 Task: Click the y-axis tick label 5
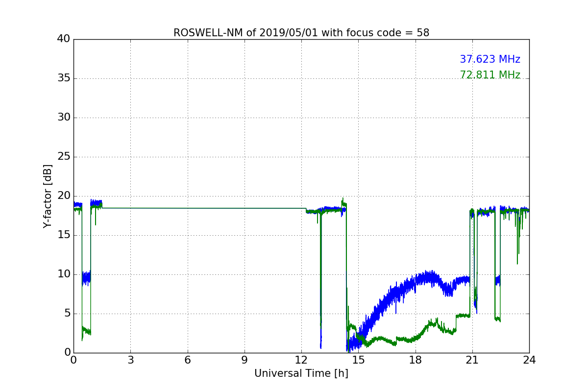pyautogui.click(x=67, y=314)
